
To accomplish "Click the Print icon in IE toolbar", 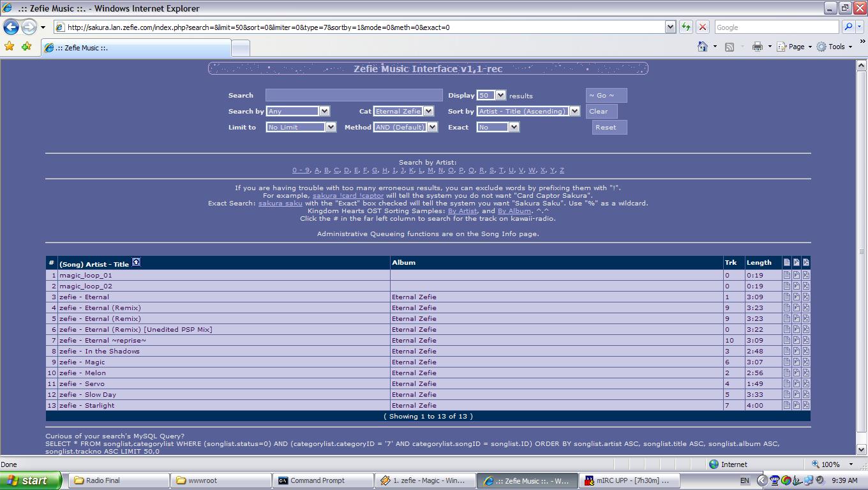I will (757, 47).
